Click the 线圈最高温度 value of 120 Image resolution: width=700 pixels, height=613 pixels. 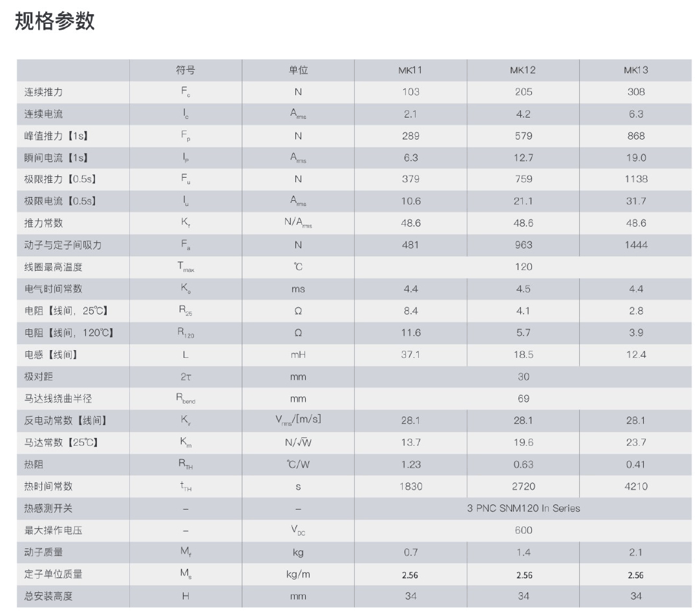click(x=524, y=267)
